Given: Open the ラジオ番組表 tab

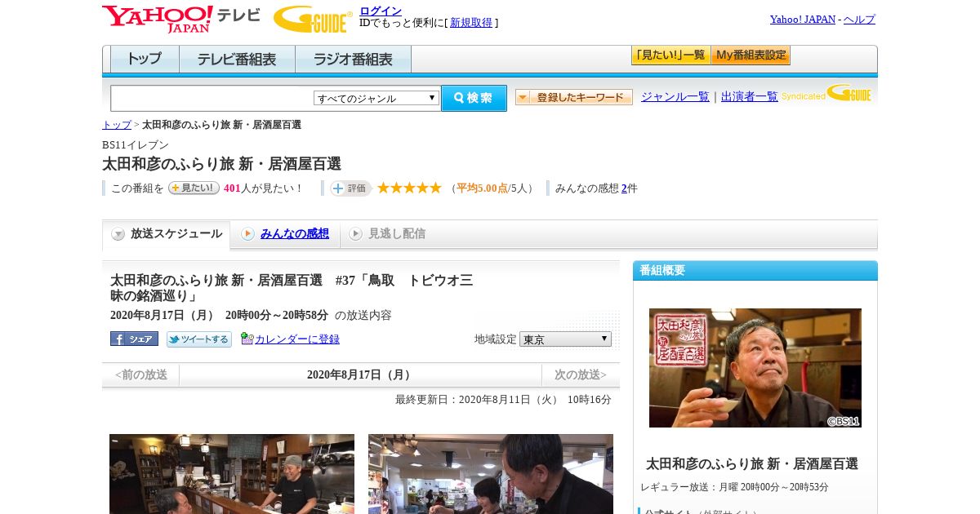Looking at the screenshot, I should [353, 60].
